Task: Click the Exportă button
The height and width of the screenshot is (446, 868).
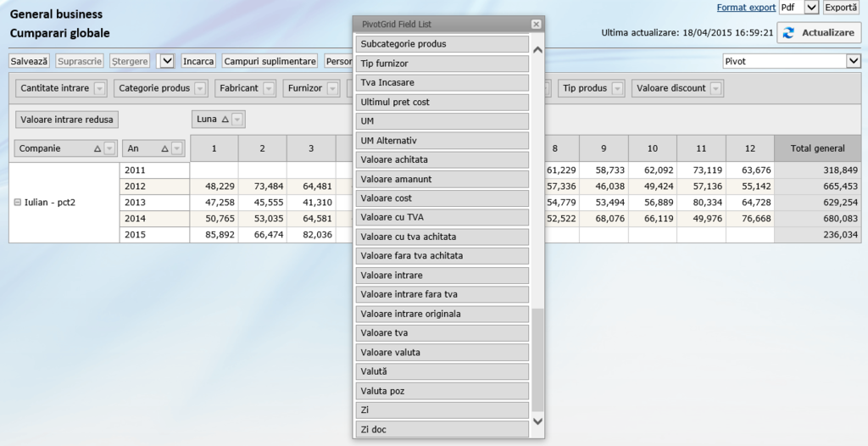Action: 841,8
